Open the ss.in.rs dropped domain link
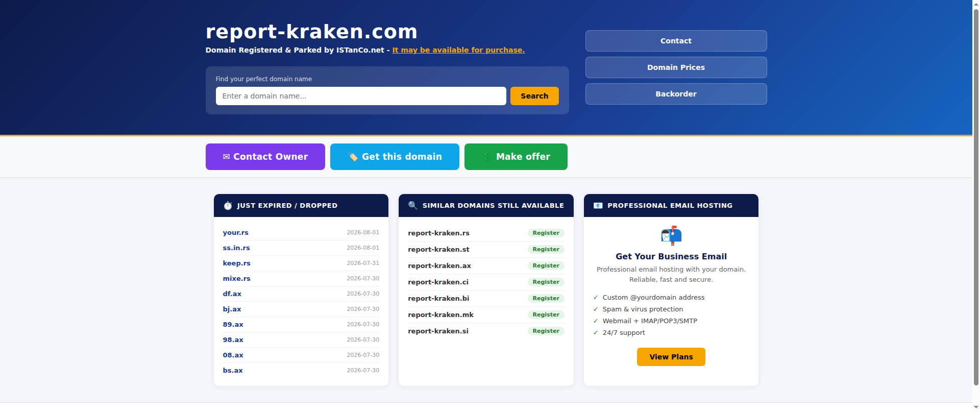This screenshot has width=980, height=412. [x=236, y=248]
